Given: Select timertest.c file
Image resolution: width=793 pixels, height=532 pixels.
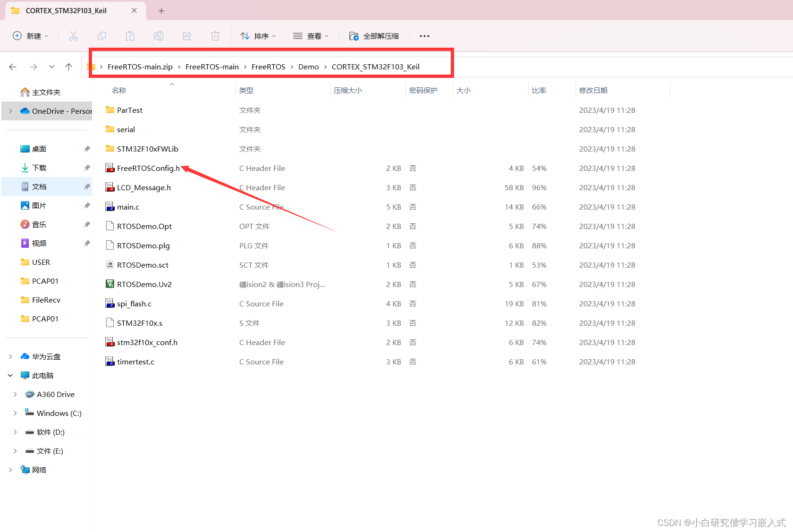Looking at the screenshot, I should (x=135, y=362).
